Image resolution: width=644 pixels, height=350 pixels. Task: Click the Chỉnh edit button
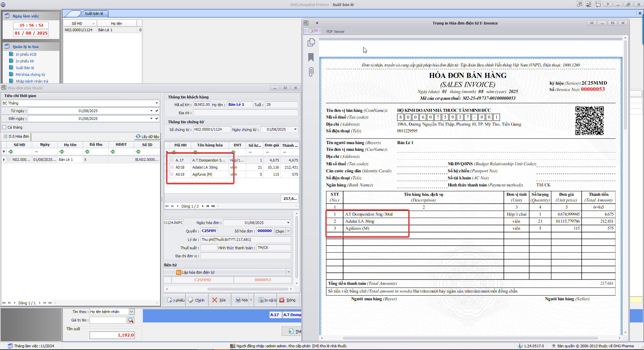[x=197, y=300]
